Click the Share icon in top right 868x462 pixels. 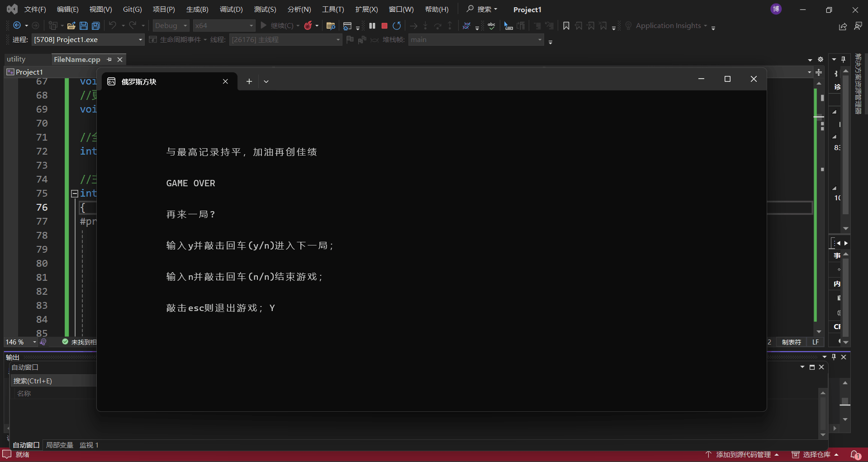coord(843,26)
